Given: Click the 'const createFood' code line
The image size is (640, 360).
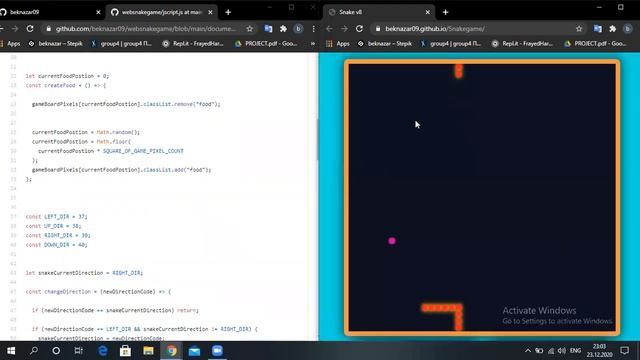Looking at the screenshot, I should (65, 85).
